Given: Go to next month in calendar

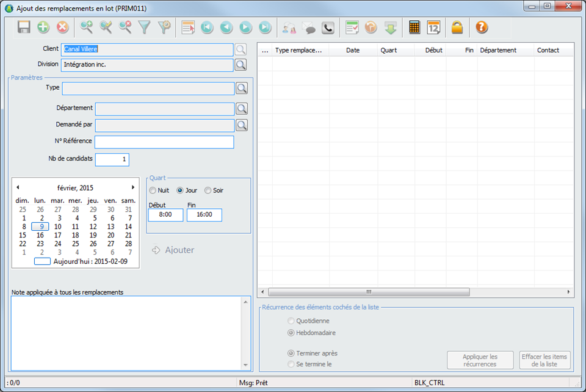Looking at the screenshot, I should pyautogui.click(x=133, y=187).
